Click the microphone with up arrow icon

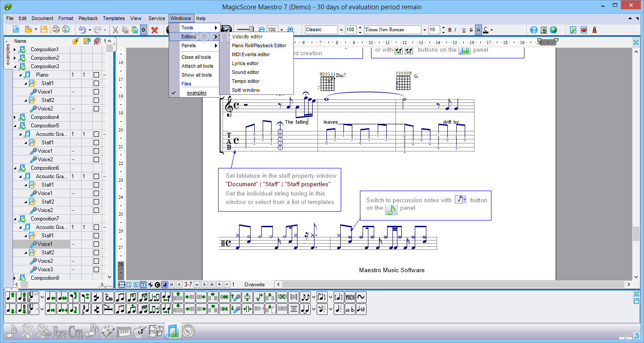(236, 297)
